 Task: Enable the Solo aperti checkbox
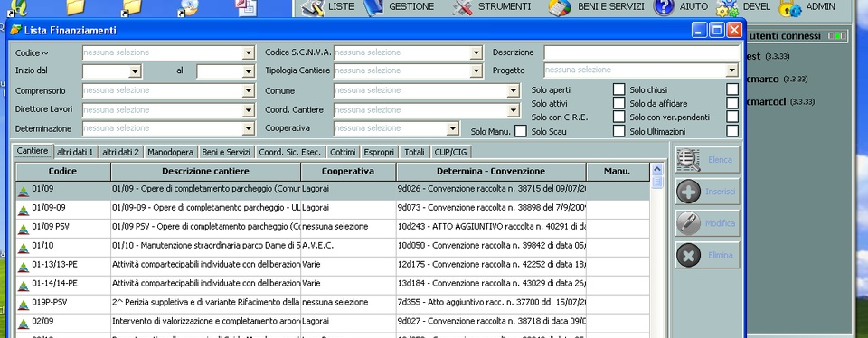pyautogui.click(x=618, y=89)
